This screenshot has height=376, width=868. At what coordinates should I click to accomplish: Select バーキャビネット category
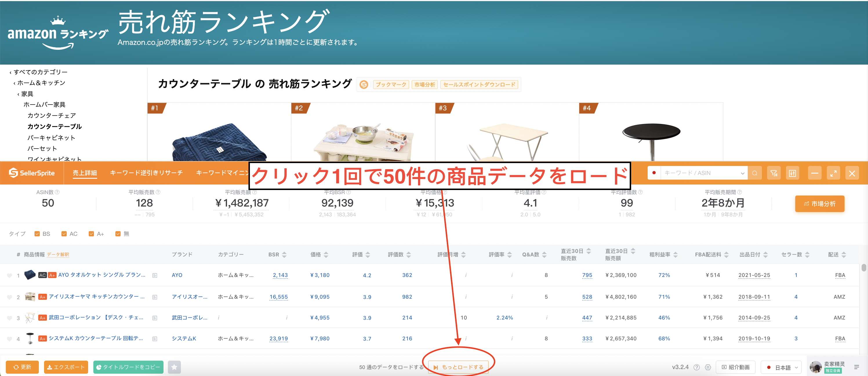(x=51, y=138)
